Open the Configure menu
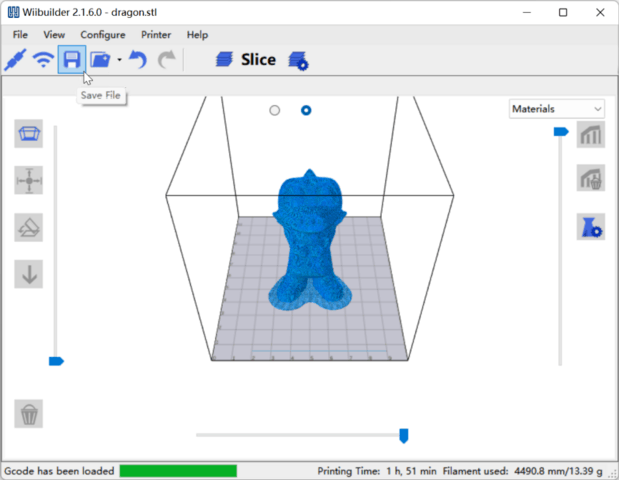The height and width of the screenshot is (480, 619). [103, 35]
